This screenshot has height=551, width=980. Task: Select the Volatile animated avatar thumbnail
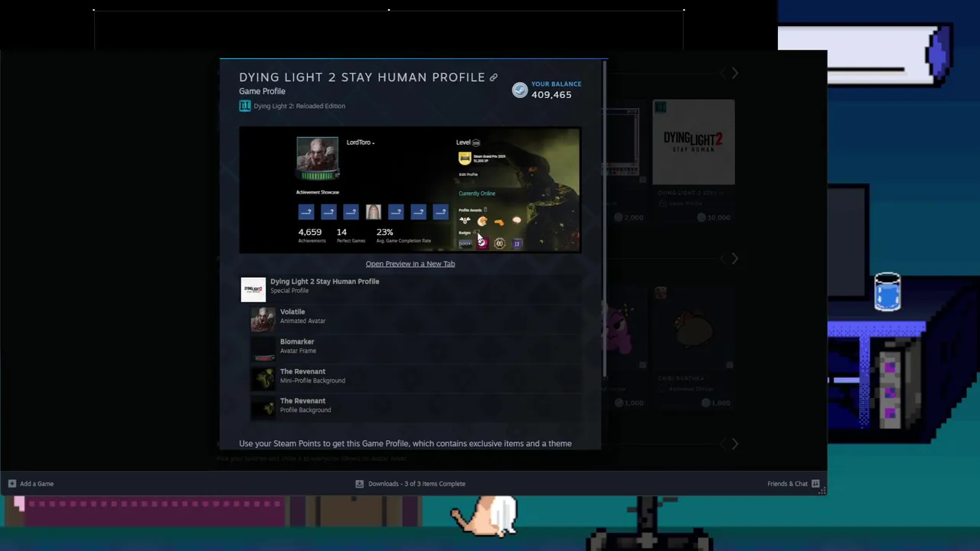coord(263,319)
